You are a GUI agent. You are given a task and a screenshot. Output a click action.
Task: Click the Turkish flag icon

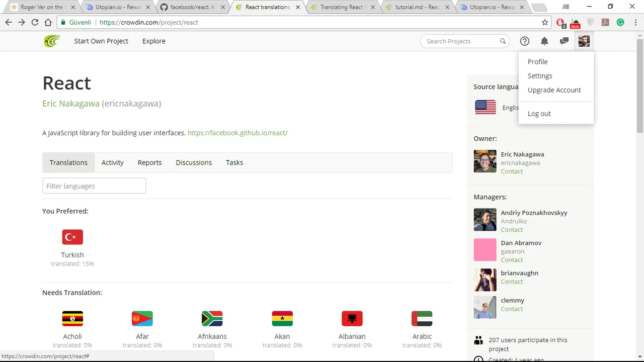coord(72,237)
